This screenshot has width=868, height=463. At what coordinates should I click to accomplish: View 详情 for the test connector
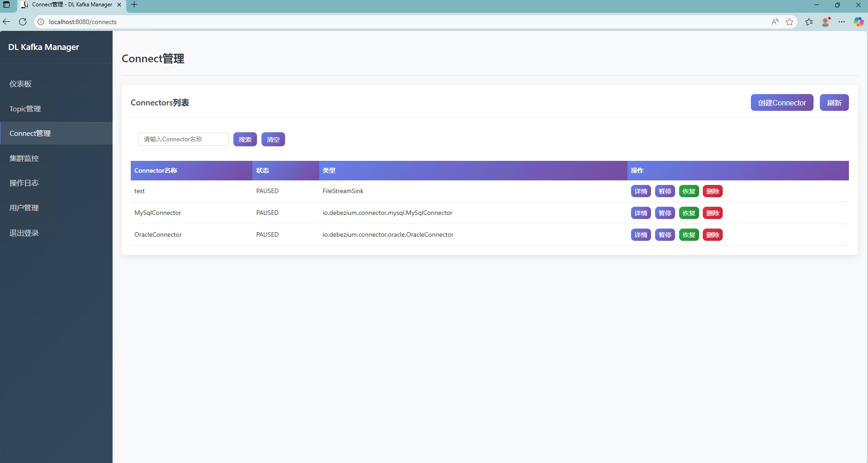641,191
